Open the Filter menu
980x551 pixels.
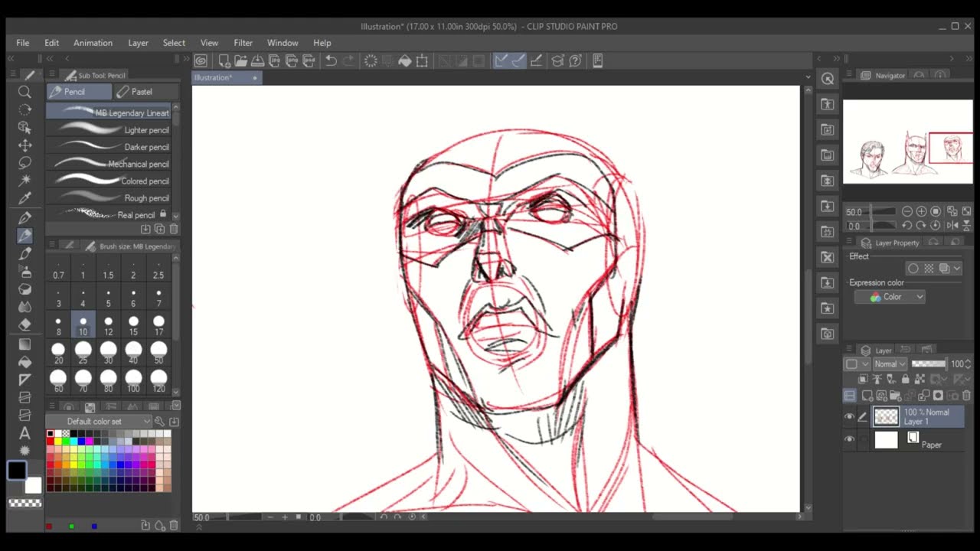click(243, 43)
